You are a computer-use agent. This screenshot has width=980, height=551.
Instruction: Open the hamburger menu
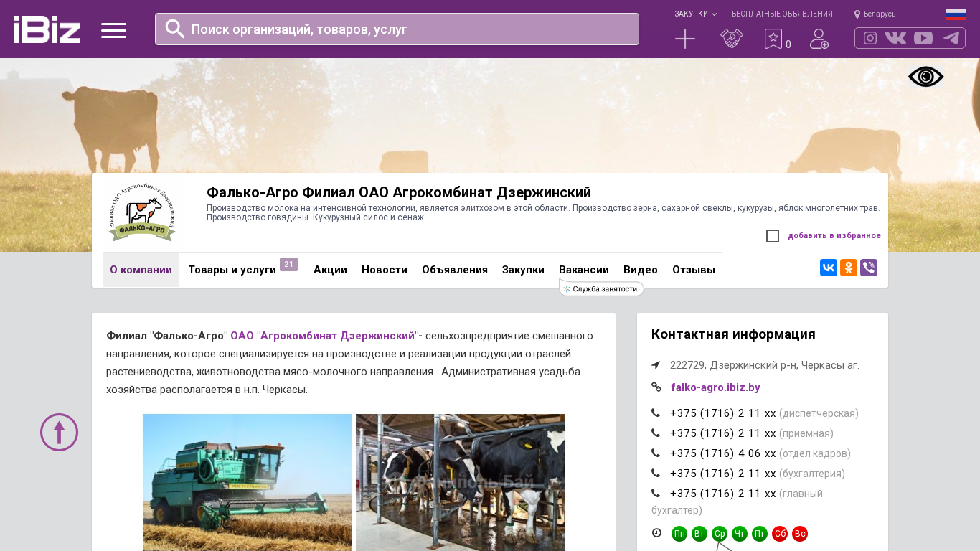(113, 30)
